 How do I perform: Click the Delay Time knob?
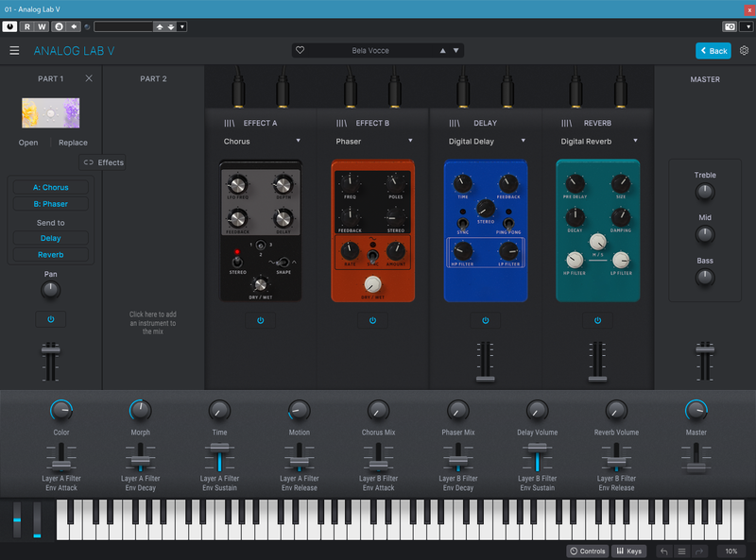click(x=462, y=183)
